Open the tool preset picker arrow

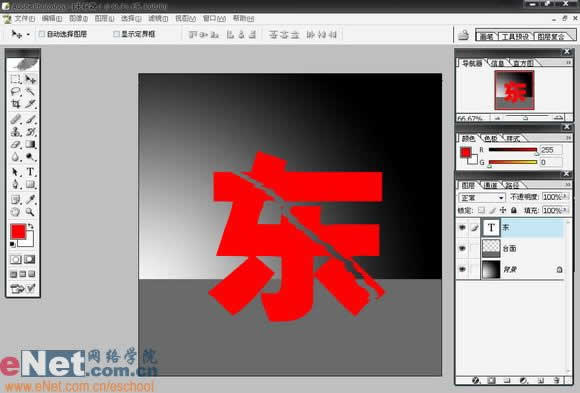click(x=28, y=35)
